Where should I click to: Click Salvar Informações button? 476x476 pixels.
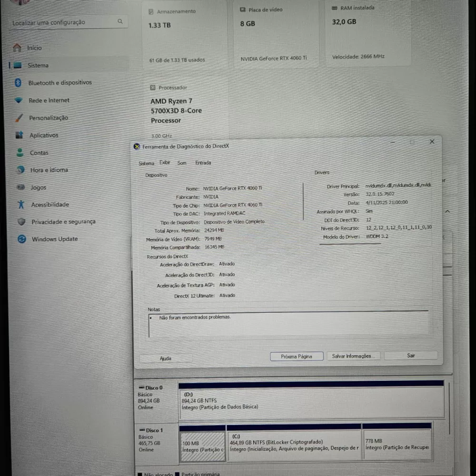tap(353, 356)
